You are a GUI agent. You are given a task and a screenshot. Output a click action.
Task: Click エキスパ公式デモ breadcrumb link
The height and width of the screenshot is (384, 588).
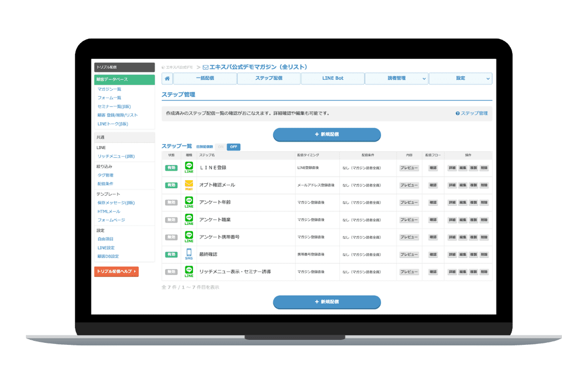(x=177, y=67)
